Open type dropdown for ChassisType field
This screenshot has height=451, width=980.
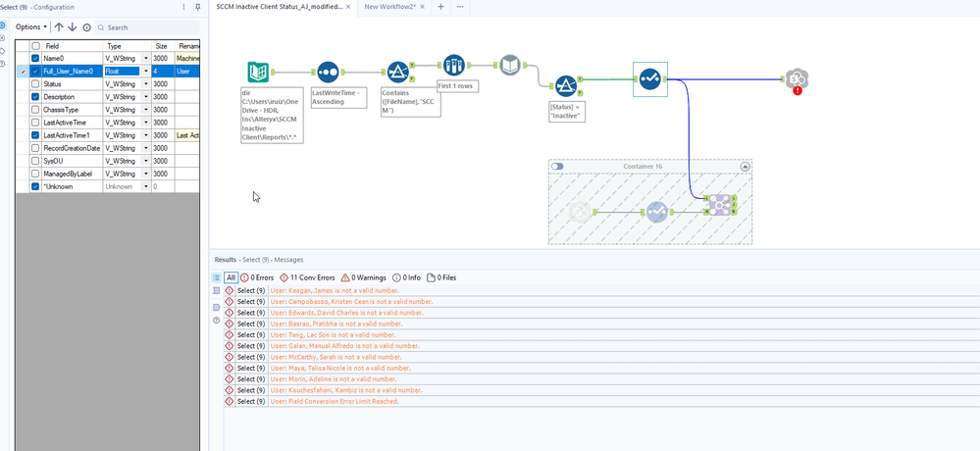(x=146, y=109)
